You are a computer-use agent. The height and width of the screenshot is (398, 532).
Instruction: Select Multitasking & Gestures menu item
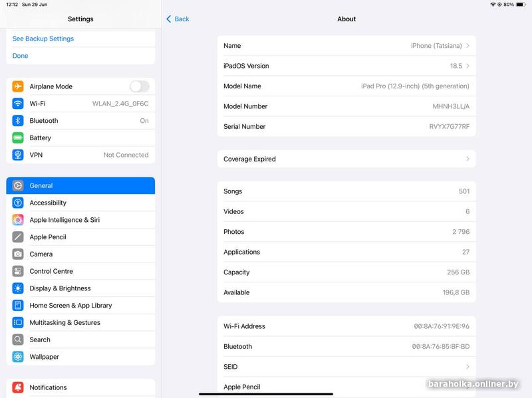(80, 322)
